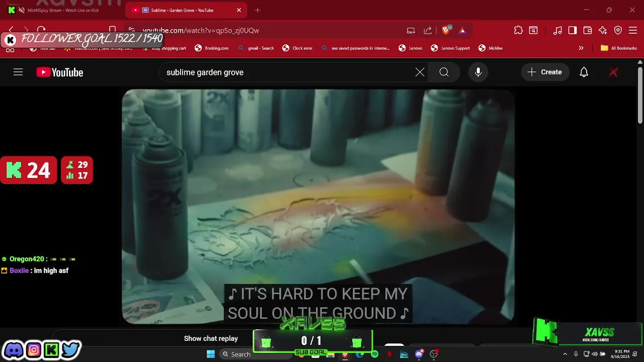Click the Garden Grove video player
The width and height of the screenshot is (644, 362).
tap(318, 206)
